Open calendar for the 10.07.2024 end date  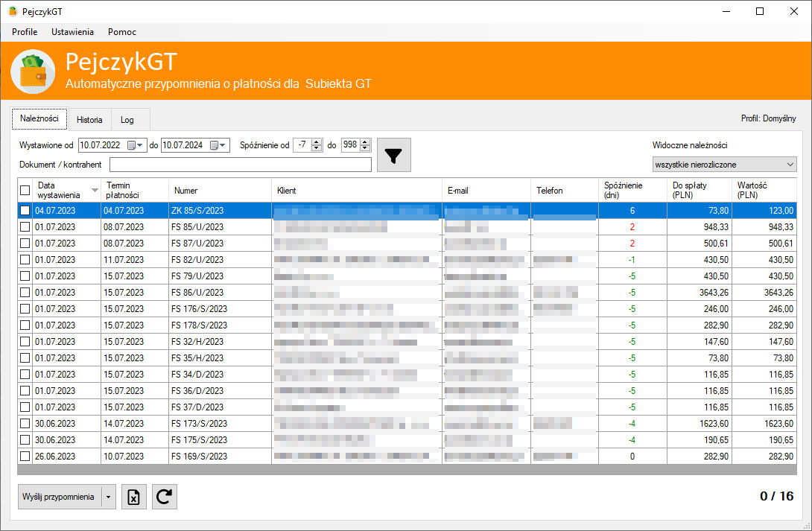(218, 145)
